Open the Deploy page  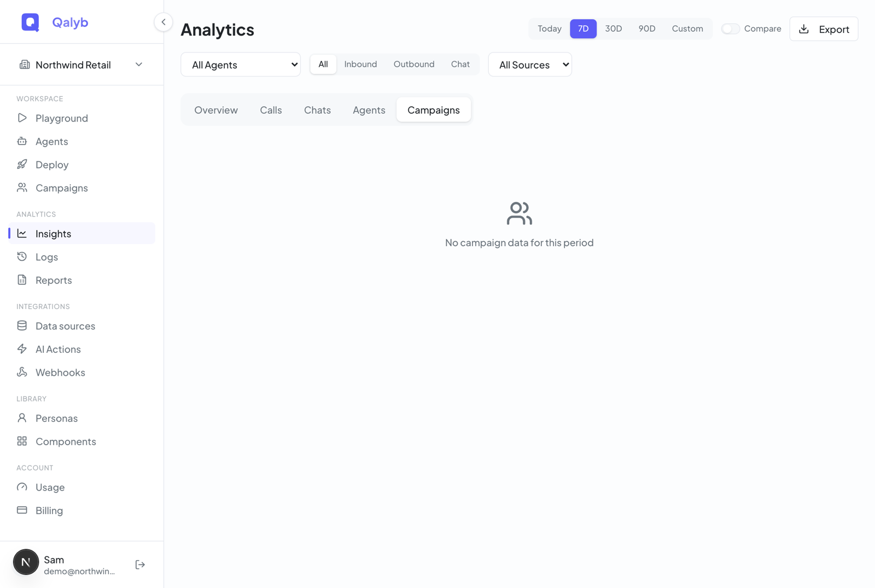(82, 165)
